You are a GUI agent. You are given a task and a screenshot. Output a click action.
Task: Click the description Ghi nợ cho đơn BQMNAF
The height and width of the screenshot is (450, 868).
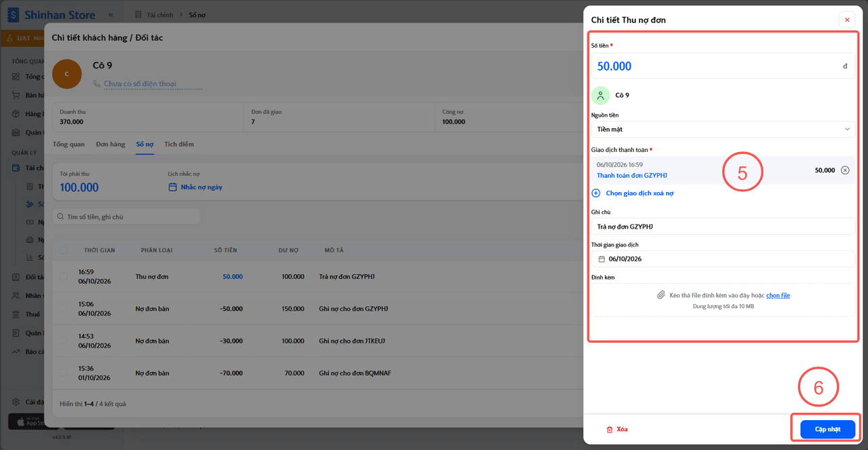355,373
